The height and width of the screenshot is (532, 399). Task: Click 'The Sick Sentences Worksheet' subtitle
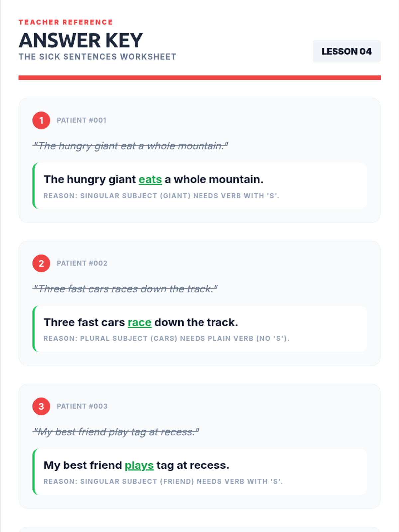point(97,57)
